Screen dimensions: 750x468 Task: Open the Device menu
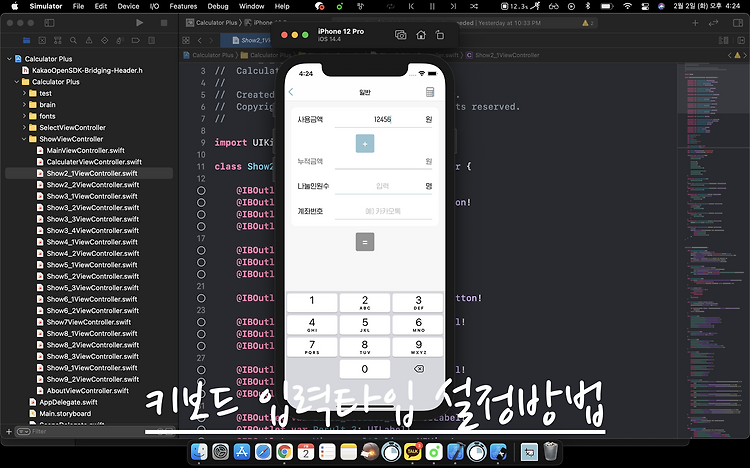coord(128,6)
